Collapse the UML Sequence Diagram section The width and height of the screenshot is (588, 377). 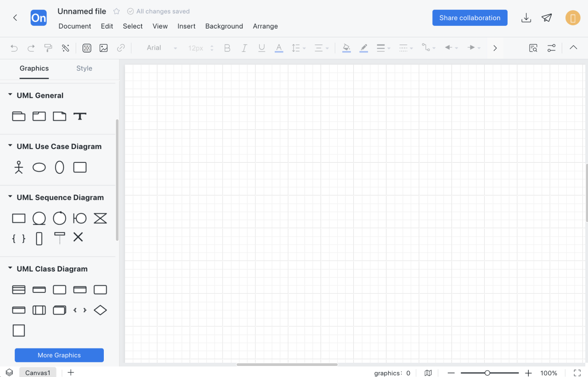click(10, 197)
